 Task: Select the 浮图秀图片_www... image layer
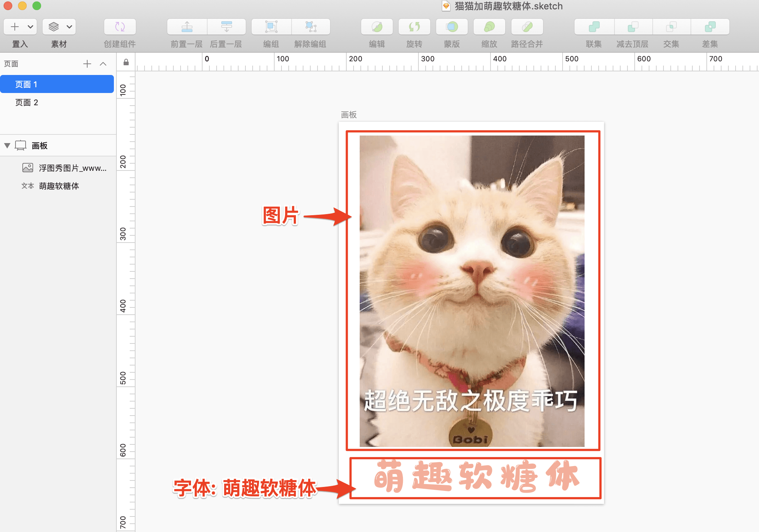[58, 168]
